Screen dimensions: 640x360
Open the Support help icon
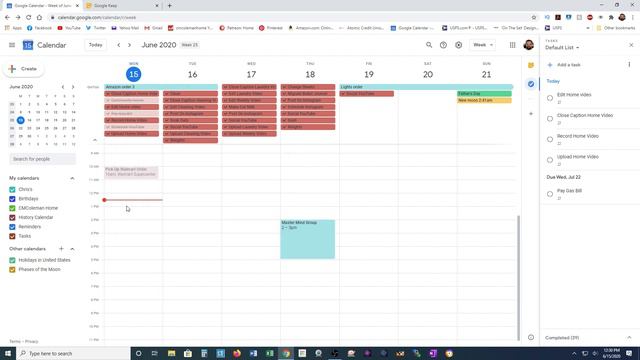(x=443, y=45)
